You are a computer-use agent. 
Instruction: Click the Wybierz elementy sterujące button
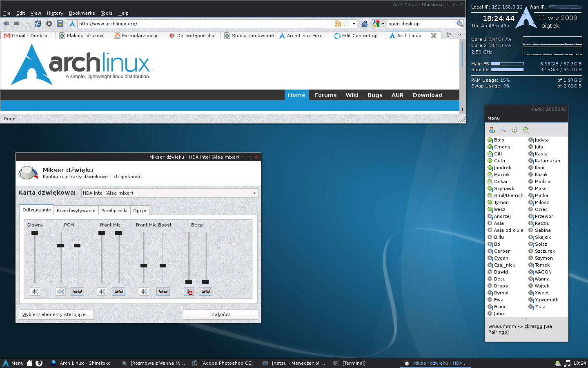tap(56, 314)
